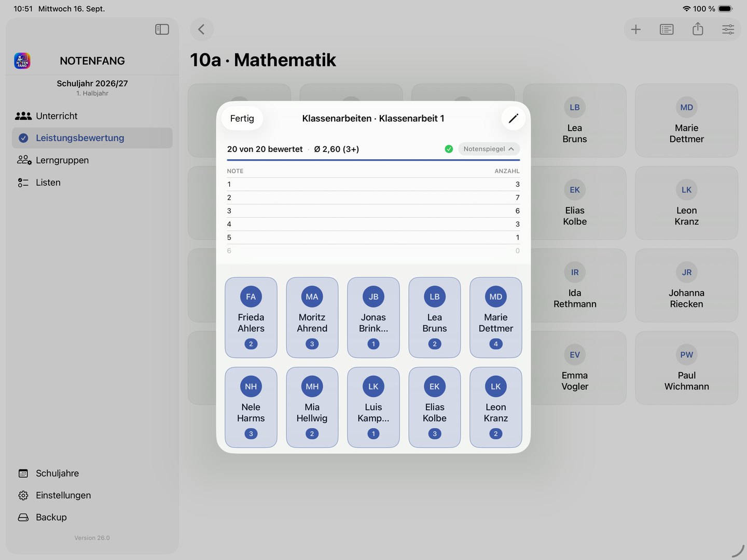
Task: Open Unterricht in sidebar
Action: coord(92,116)
